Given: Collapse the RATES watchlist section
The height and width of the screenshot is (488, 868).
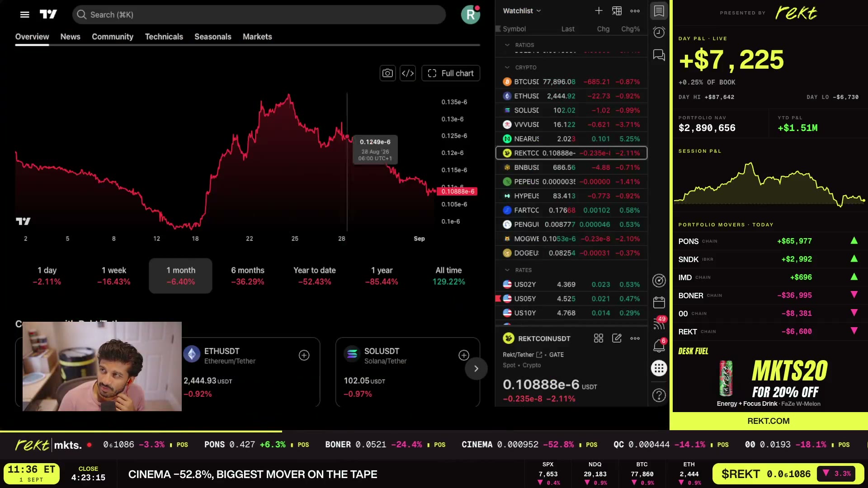Looking at the screenshot, I should (x=507, y=270).
